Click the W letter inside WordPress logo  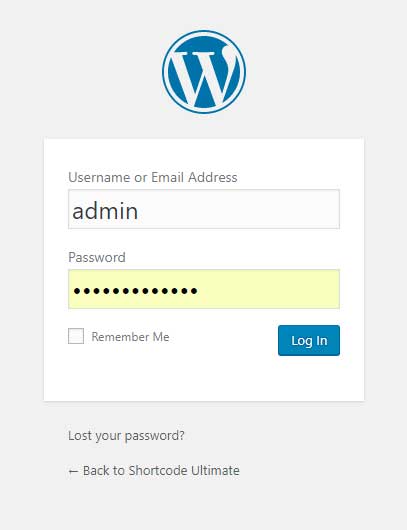pyautogui.click(x=202, y=76)
